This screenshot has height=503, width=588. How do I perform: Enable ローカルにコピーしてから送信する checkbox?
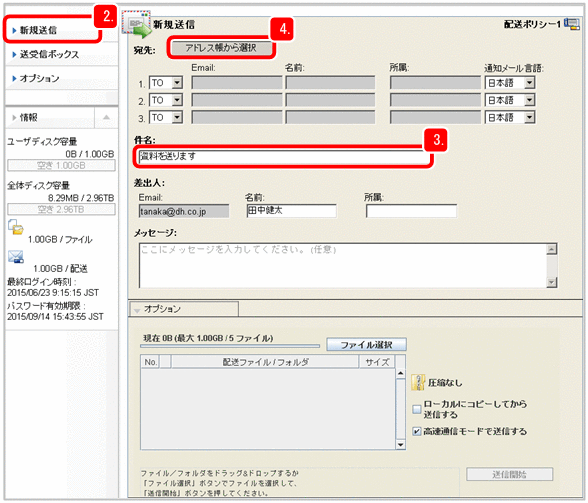point(417,409)
